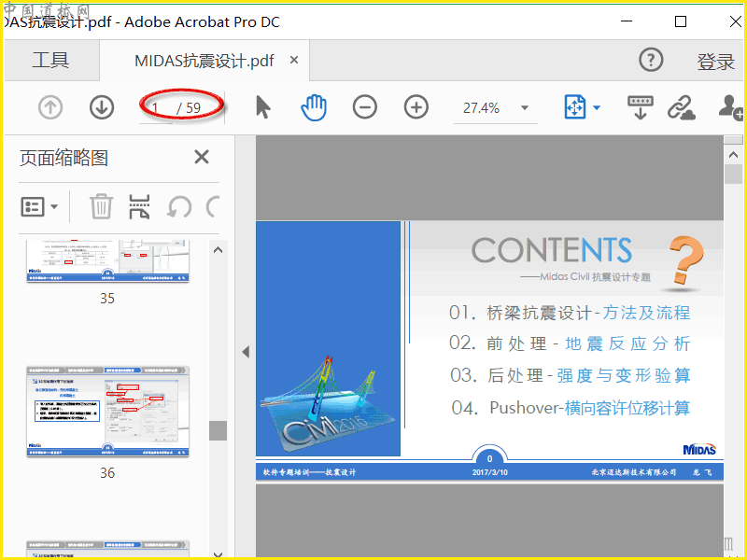Screen dimensions: 747x560
Task: Maximize the Acrobat window
Action: pos(681,21)
